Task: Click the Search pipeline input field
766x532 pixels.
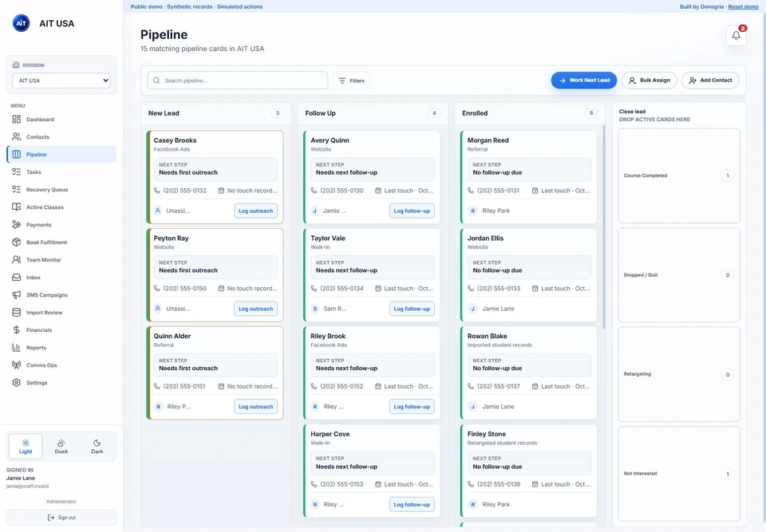Action: (238, 81)
